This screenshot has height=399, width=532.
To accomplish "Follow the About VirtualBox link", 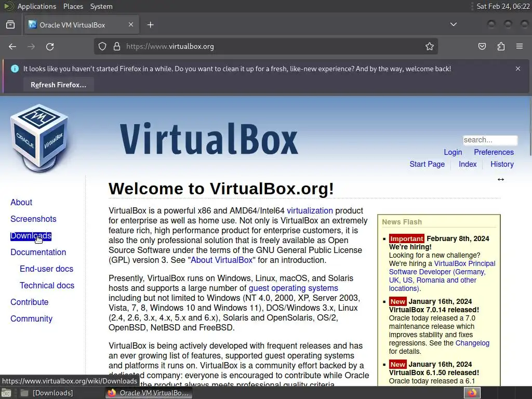I will [221, 260].
